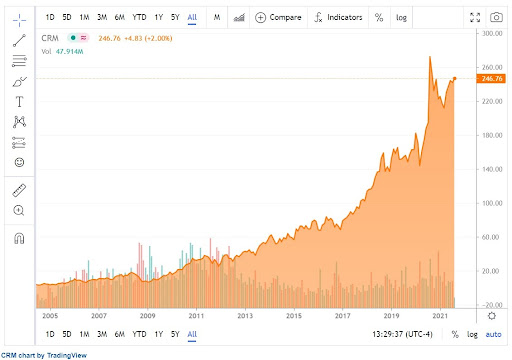
Task: Open the pattern drawing tool
Action: [19, 122]
